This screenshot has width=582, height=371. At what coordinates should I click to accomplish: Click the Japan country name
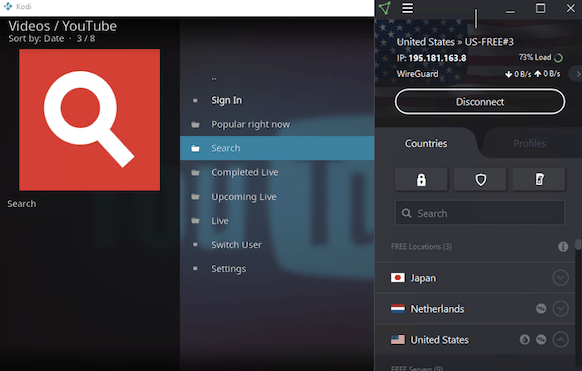[x=423, y=278]
